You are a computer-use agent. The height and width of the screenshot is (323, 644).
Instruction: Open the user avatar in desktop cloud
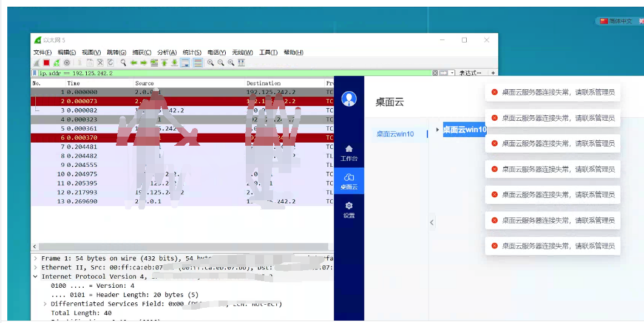[349, 98]
